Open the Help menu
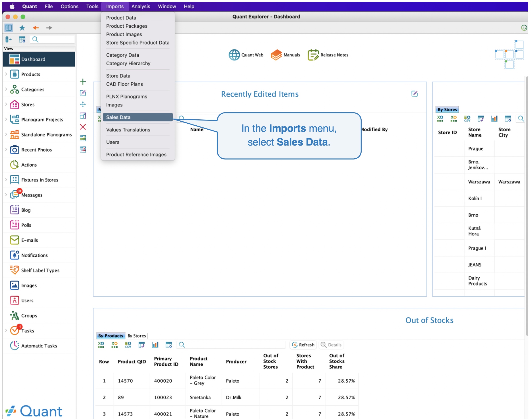The image size is (531, 420). [x=189, y=6]
